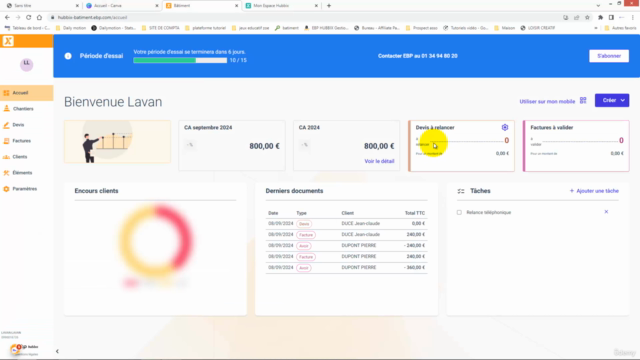Open the SITE DE COMPTA bookmark folder
The width and height of the screenshot is (640, 360).
click(160, 28)
